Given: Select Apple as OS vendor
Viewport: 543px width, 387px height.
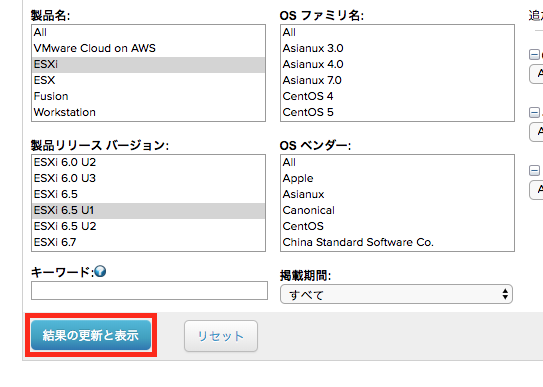Looking at the screenshot, I should point(397,178).
